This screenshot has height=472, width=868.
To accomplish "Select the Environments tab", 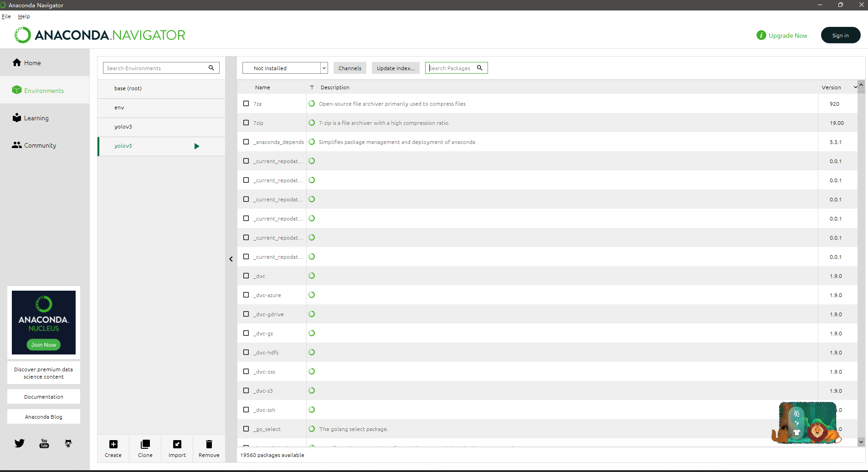I will pos(45,90).
